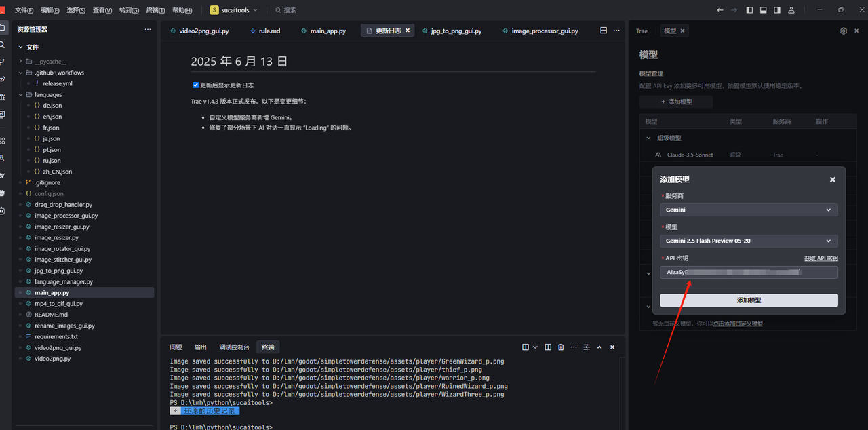Open the 帮助(H) menu
The image size is (868, 430).
click(x=182, y=10)
